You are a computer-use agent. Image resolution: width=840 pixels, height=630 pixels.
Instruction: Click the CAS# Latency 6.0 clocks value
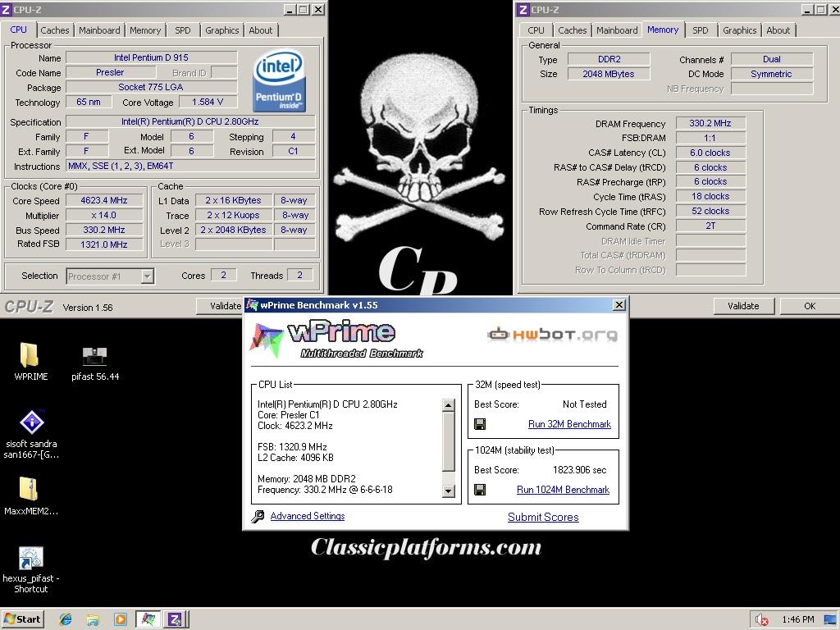710,153
